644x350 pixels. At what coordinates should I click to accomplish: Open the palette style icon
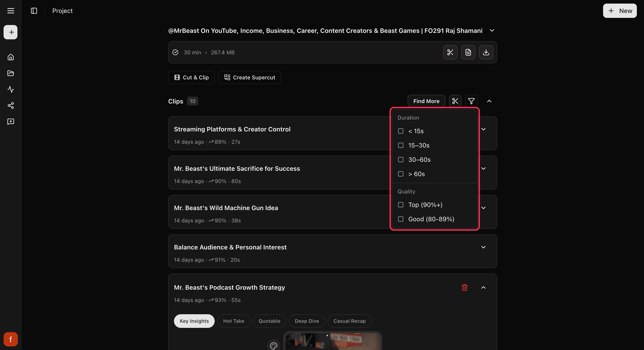tap(273, 346)
